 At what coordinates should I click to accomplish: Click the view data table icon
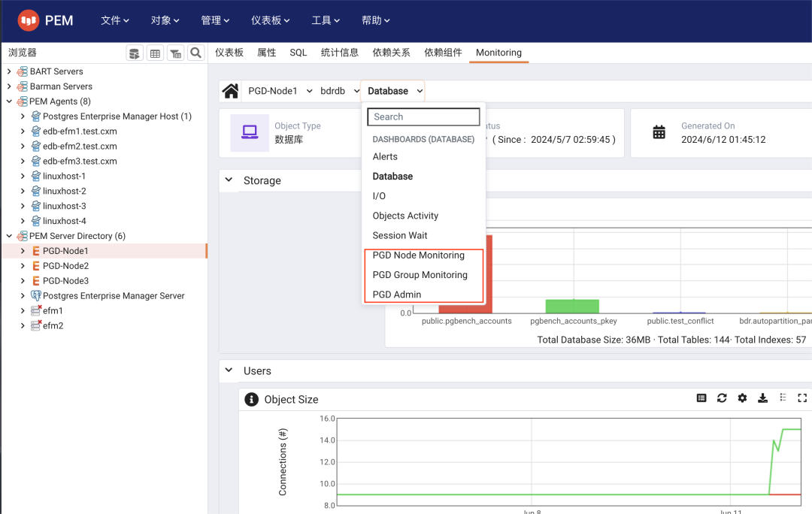pyautogui.click(x=155, y=53)
